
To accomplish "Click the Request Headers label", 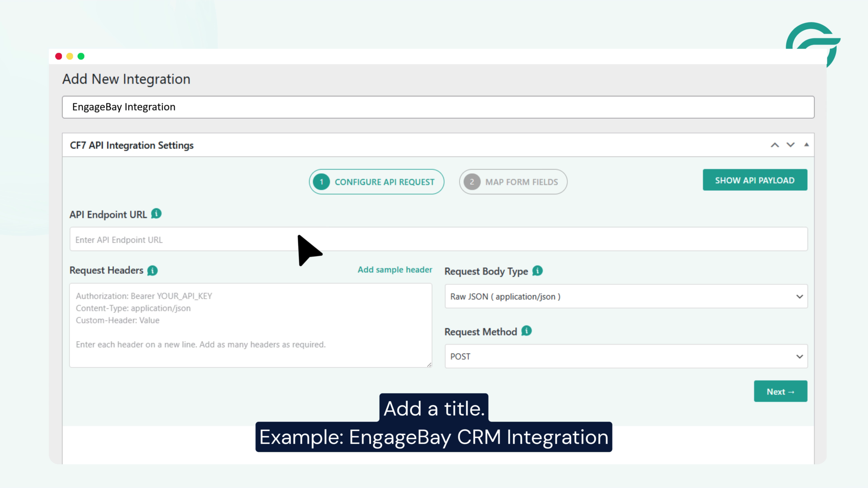I will 106,270.
